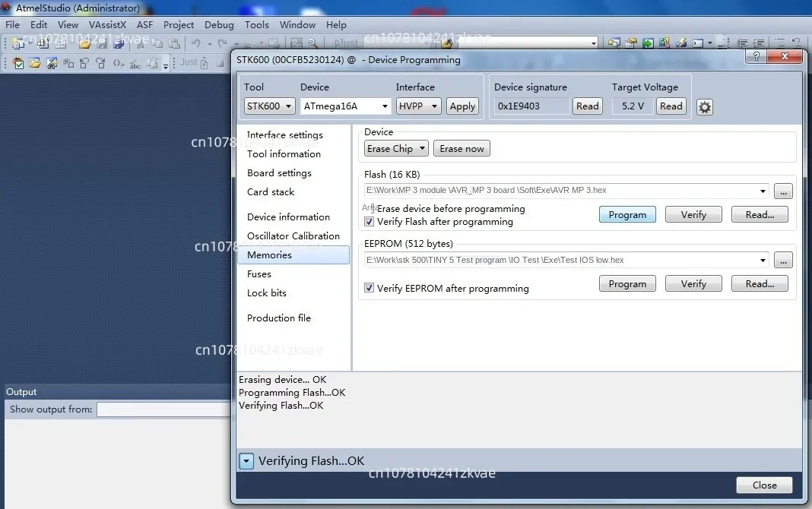
Task: Click the Show output from field
Action: click(x=163, y=409)
